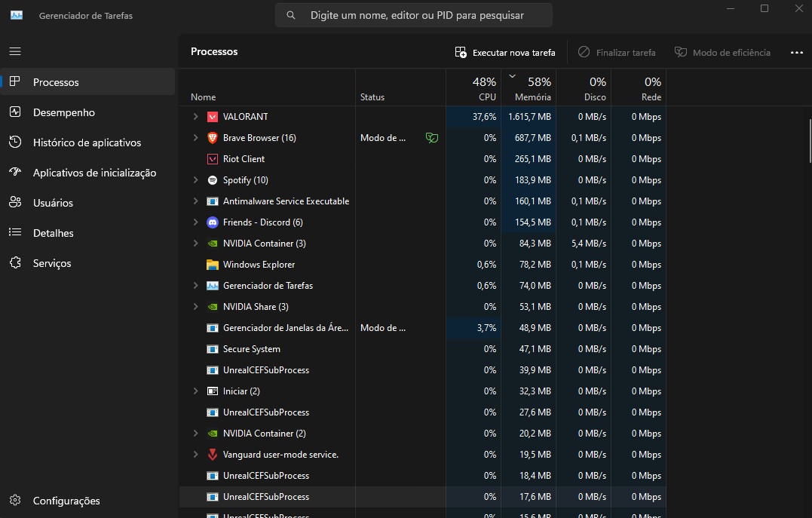Click the Executar nova tarefa icon
The image size is (812, 518).
point(461,52)
